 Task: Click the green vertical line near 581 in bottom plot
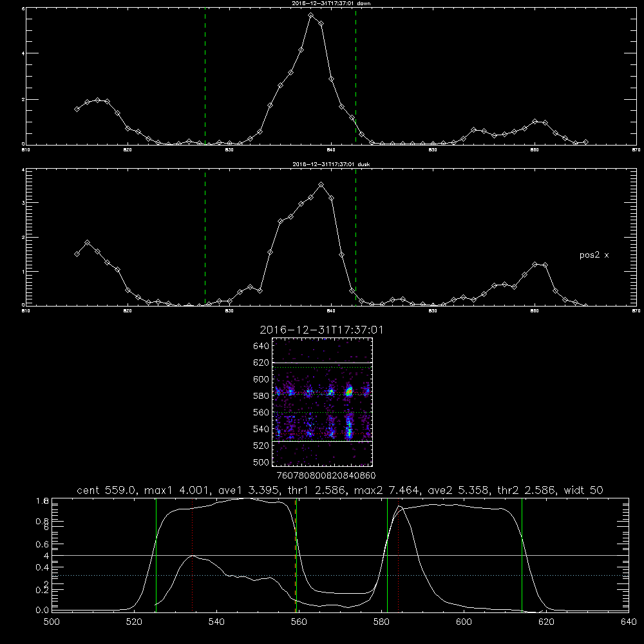pos(387,555)
